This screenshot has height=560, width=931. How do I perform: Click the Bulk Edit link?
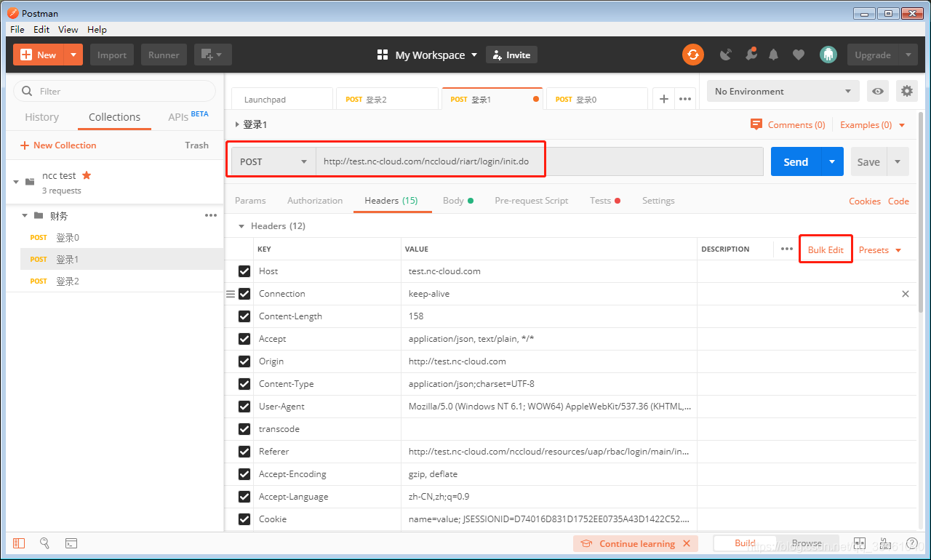[x=826, y=249]
